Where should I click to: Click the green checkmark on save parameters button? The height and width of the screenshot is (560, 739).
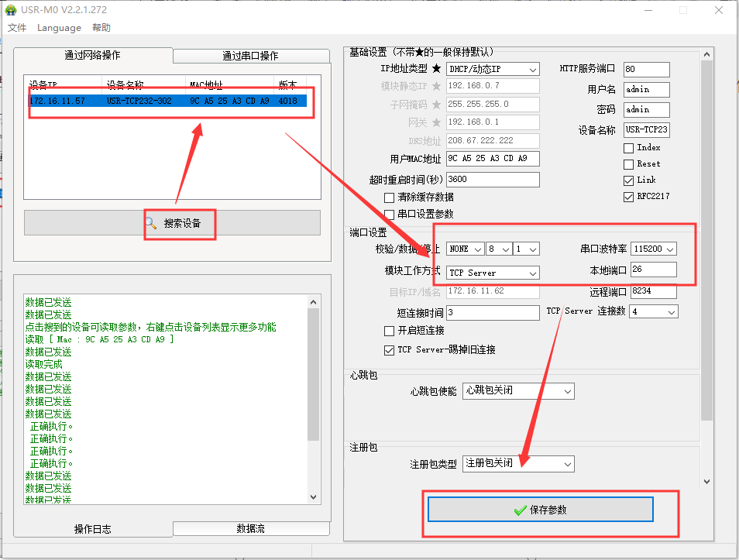[x=520, y=510]
